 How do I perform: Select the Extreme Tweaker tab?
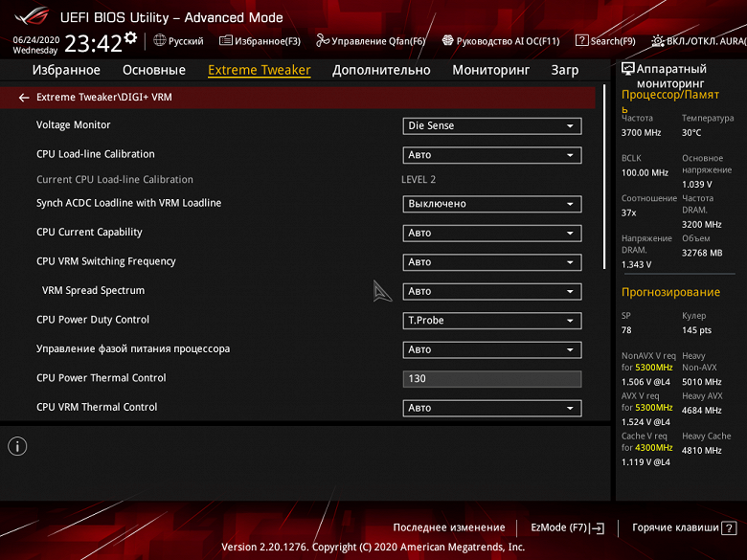pyautogui.click(x=260, y=70)
